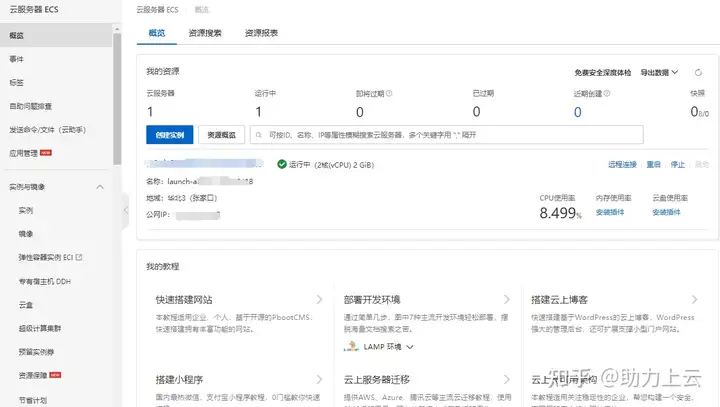Open 自助问题排查 in sidebar

click(x=31, y=106)
